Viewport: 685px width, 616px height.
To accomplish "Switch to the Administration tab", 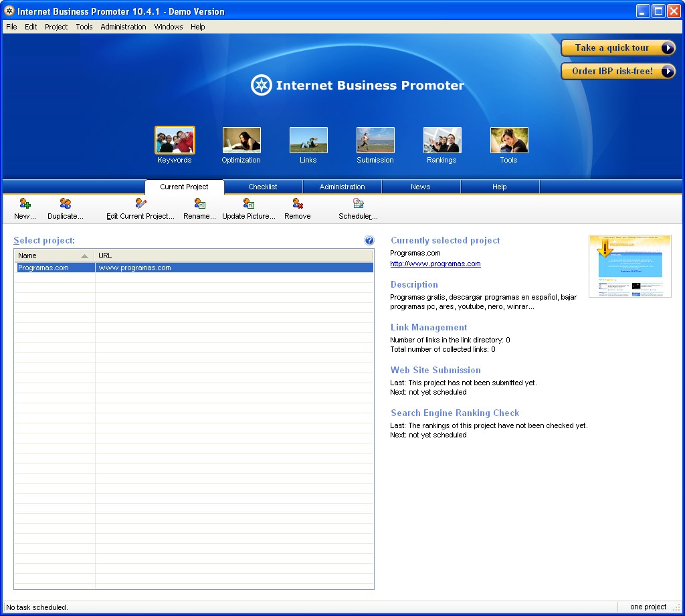I will tap(342, 187).
